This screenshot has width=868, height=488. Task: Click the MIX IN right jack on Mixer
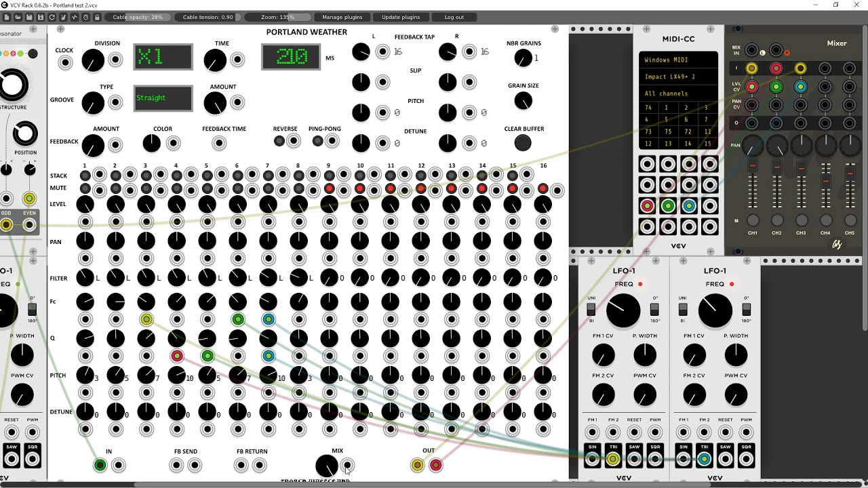(776, 51)
